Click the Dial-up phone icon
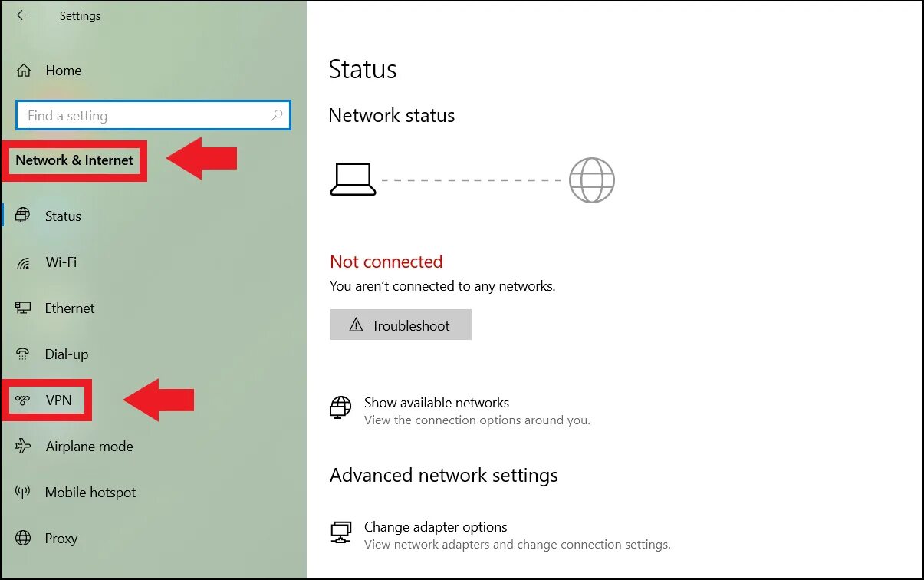924x580 pixels. click(23, 354)
